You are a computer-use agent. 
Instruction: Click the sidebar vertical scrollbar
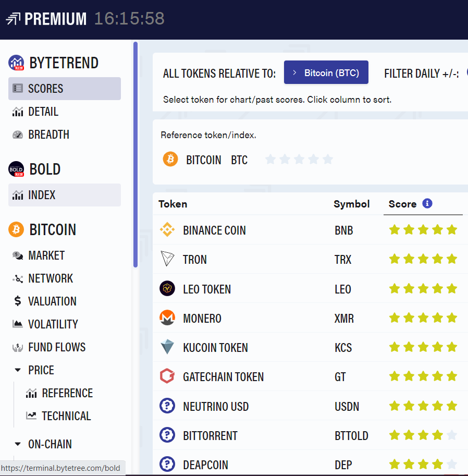pyautogui.click(x=136, y=154)
